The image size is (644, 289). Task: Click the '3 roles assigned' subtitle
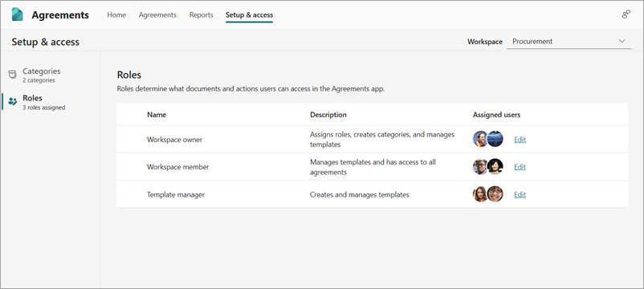44,108
